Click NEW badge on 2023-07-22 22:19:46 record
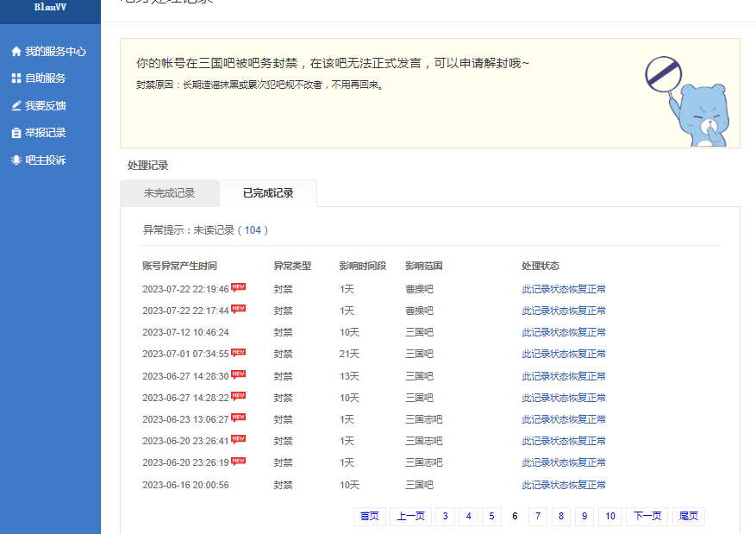This screenshot has height=534, width=756. coord(239,287)
